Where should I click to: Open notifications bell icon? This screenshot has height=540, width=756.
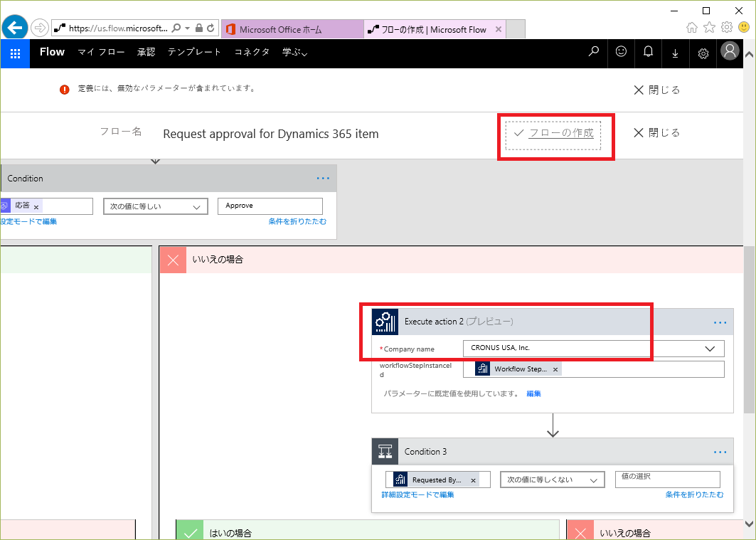(x=649, y=51)
